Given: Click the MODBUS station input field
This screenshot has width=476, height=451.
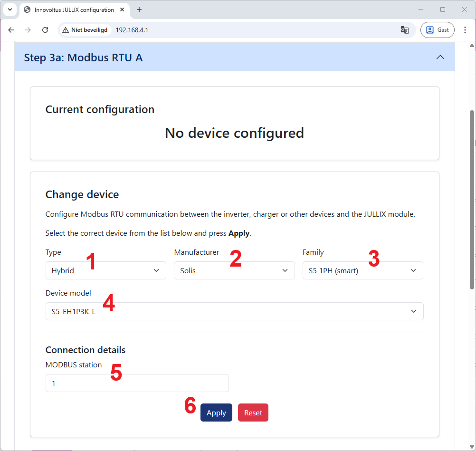Looking at the screenshot, I should point(137,383).
